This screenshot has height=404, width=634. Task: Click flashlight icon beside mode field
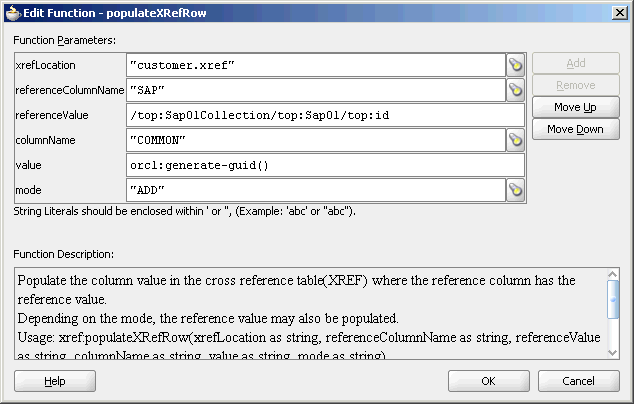516,190
